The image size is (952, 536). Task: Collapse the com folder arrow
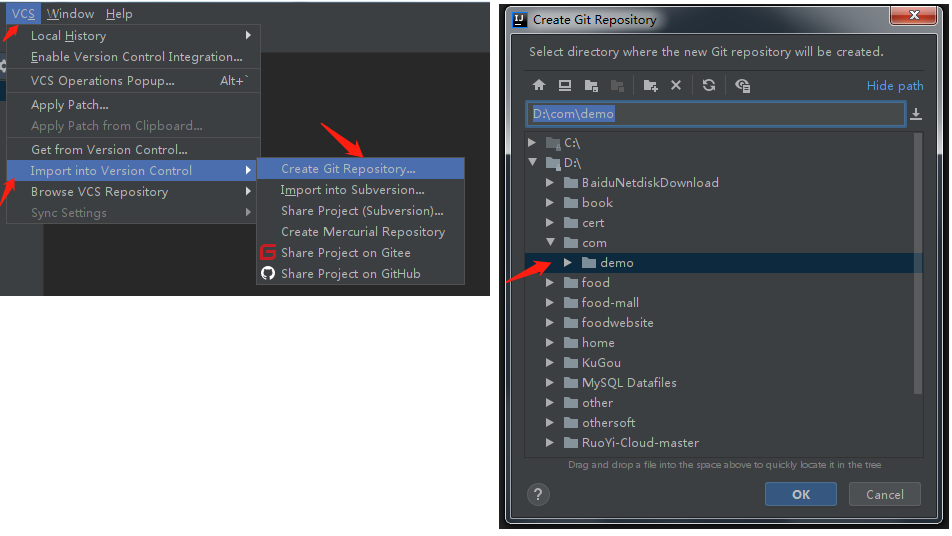550,242
